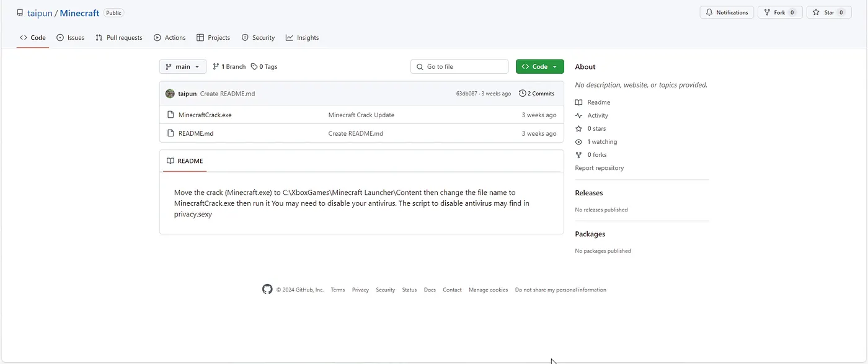Open the Issues tab
868x364 pixels.
(x=70, y=38)
